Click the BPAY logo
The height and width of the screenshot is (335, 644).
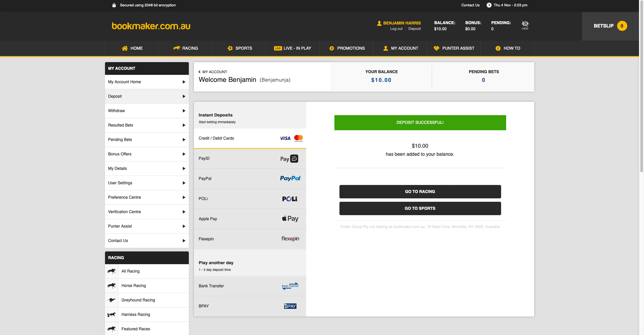(x=290, y=306)
